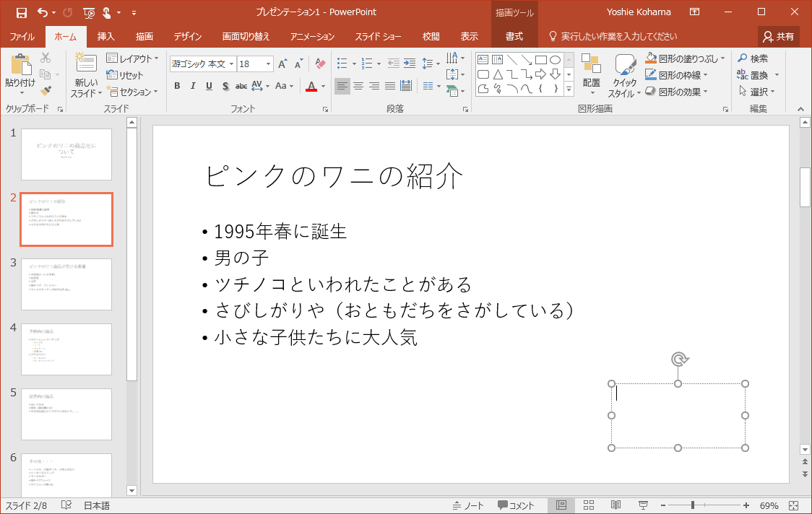Click the Save icon in title bar
Image resolution: width=812 pixels, height=514 pixels.
tap(21, 12)
